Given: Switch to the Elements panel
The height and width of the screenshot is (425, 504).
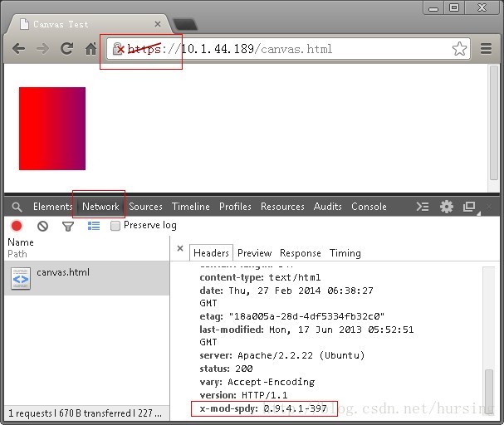Looking at the screenshot, I should 52,207.
